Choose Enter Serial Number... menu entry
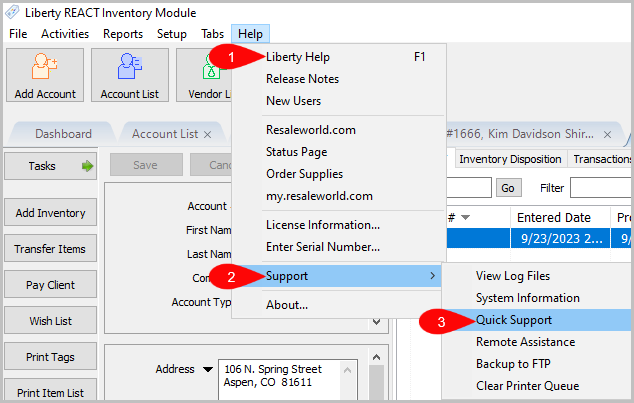The height and width of the screenshot is (403, 634). click(x=339, y=247)
